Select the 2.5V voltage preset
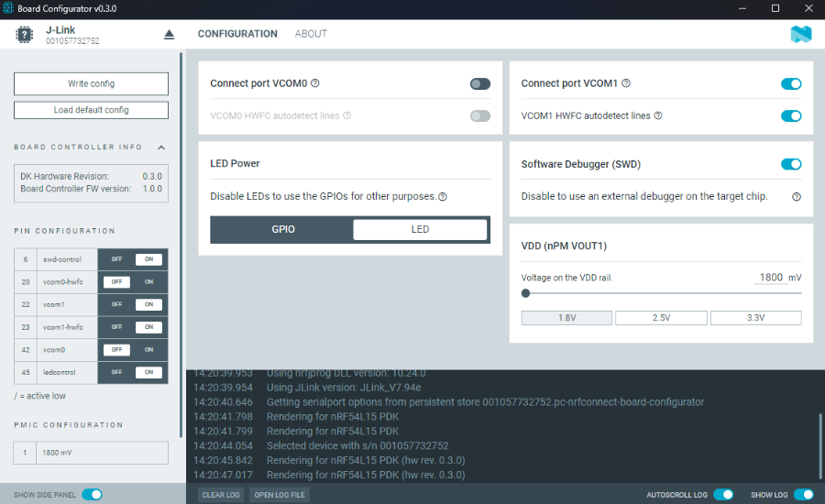Image resolution: width=825 pixels, height=504 pixels. [x=661, y=318]
